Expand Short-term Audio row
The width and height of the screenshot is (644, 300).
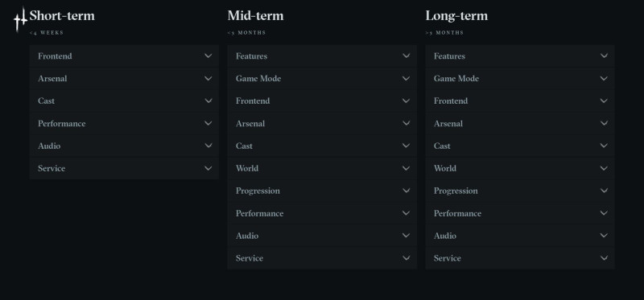click(x=124, y=146)
